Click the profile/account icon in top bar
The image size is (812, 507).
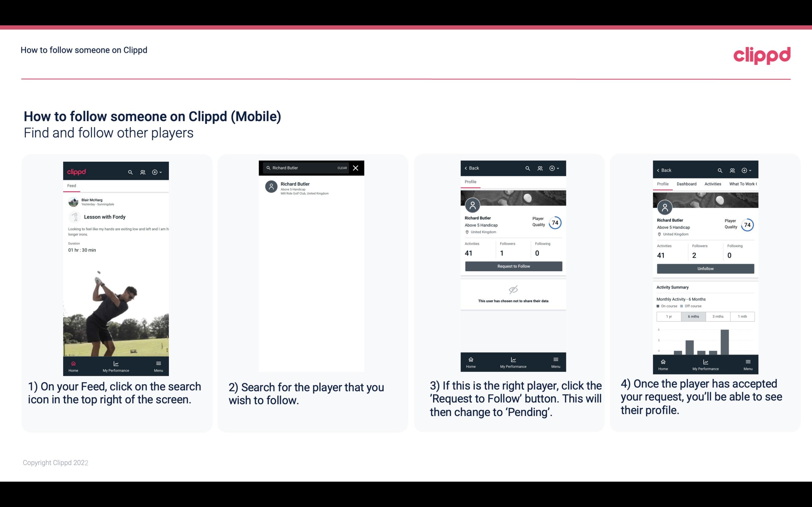pos(142,171)
